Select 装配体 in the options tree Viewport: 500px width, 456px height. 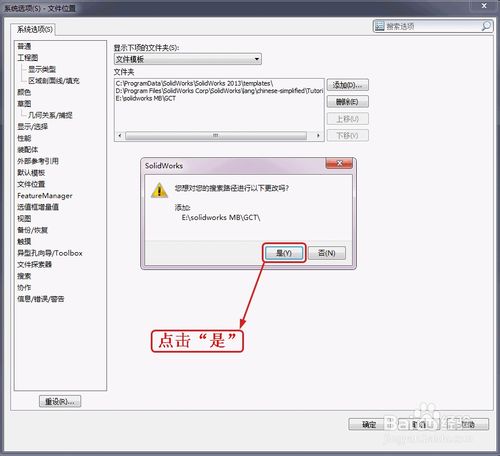point(28,150)
